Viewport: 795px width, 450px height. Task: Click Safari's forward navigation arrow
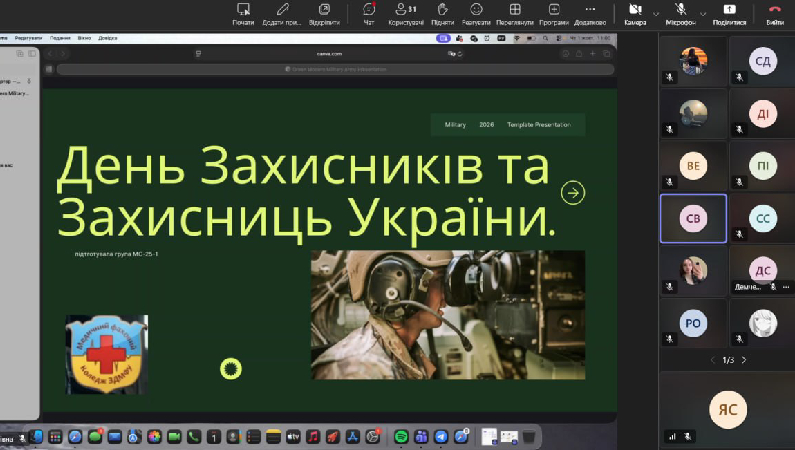pos(63,54)
